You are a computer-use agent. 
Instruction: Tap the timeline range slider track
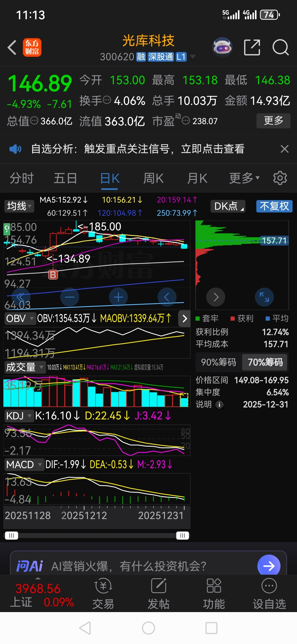coord(97,536)
